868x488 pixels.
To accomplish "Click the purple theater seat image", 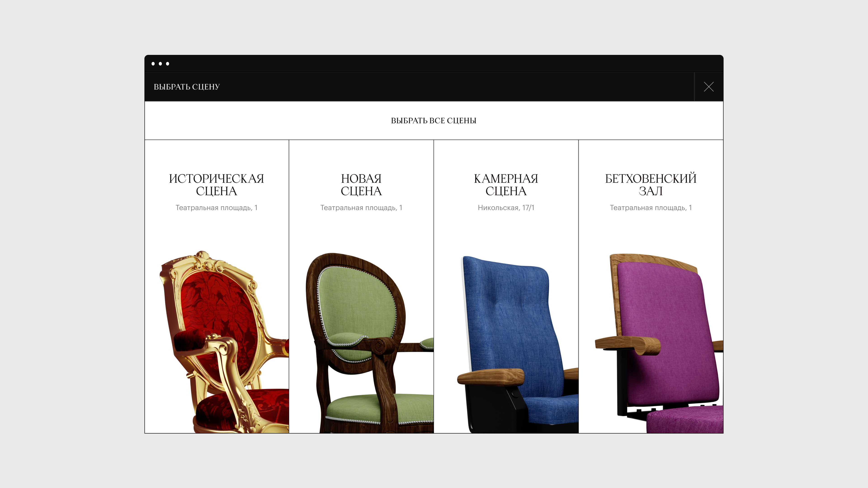I will point(659,343).
